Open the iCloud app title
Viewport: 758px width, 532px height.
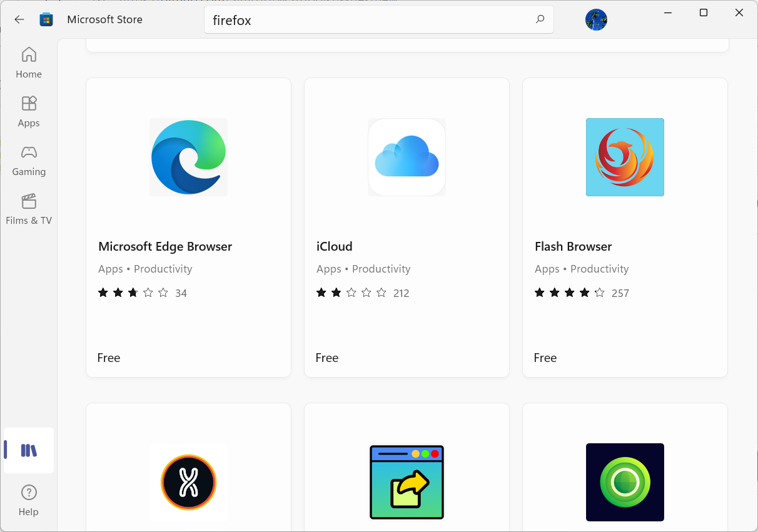[x=335, y=246]
